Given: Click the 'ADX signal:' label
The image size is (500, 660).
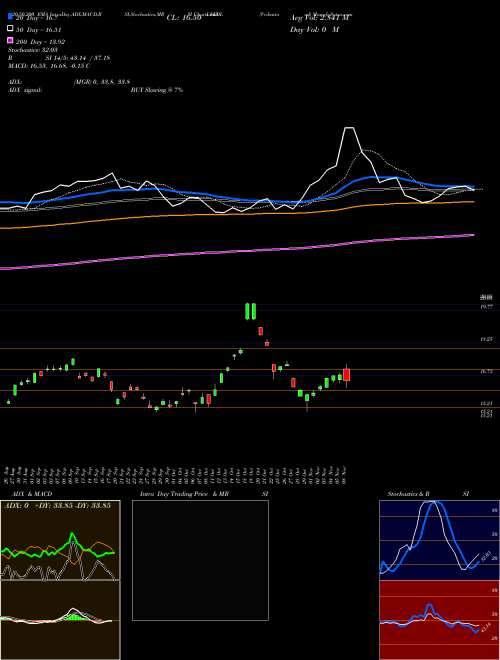Looking at the screenshot, I should [x=24, y=90].
